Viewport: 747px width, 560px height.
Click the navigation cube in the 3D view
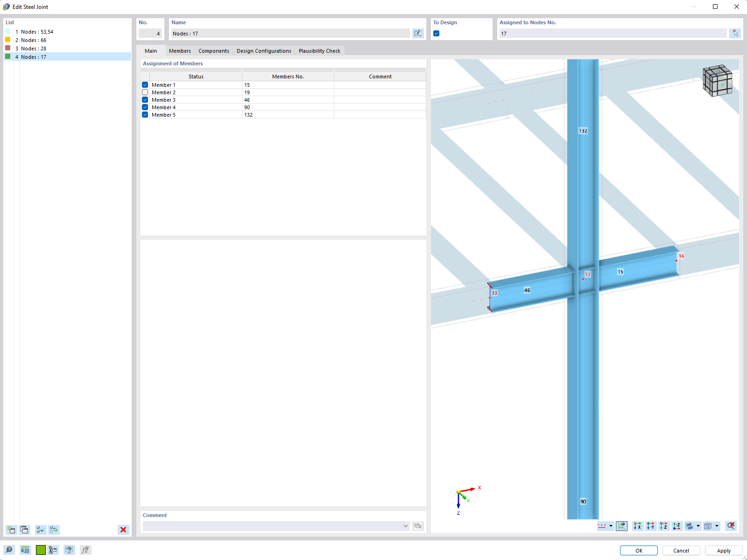coord(718,81)
